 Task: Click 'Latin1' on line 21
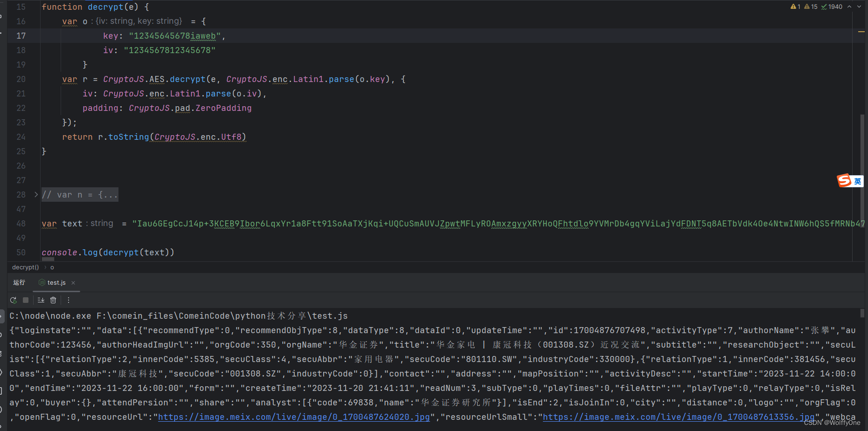point(185,94)
